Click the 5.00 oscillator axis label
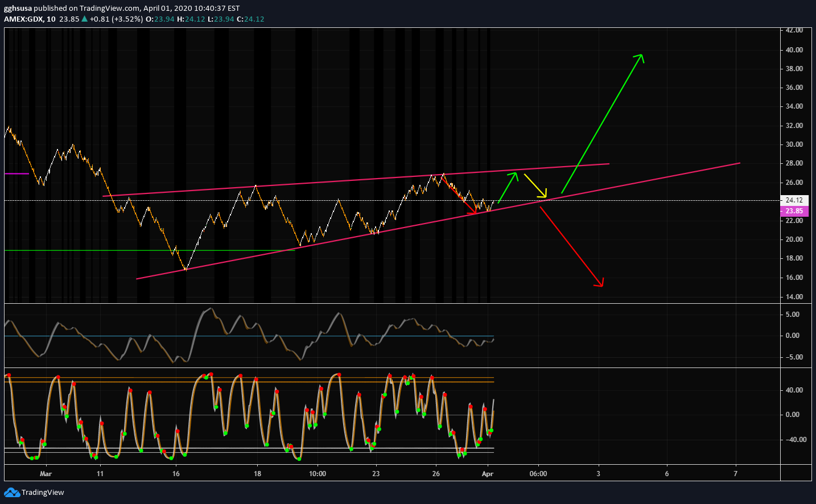The height and width of the screenshot is (504, 816). point(793,315)
